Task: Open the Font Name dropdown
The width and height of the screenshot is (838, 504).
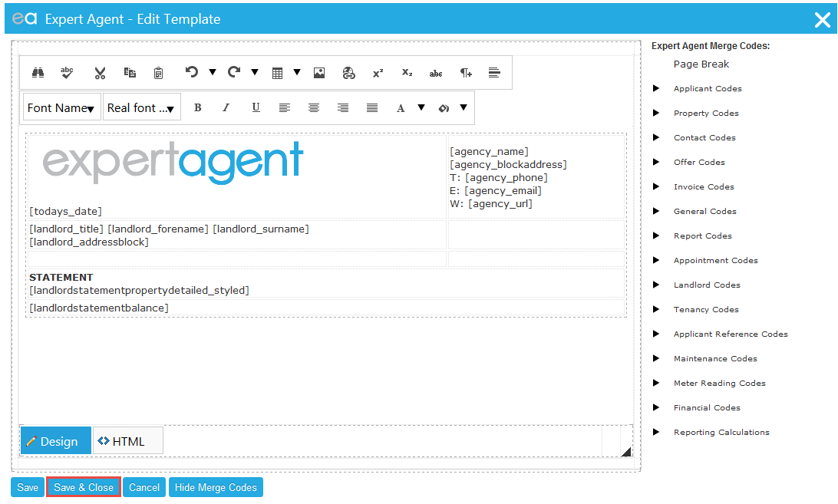Action: tap(61, 108)
